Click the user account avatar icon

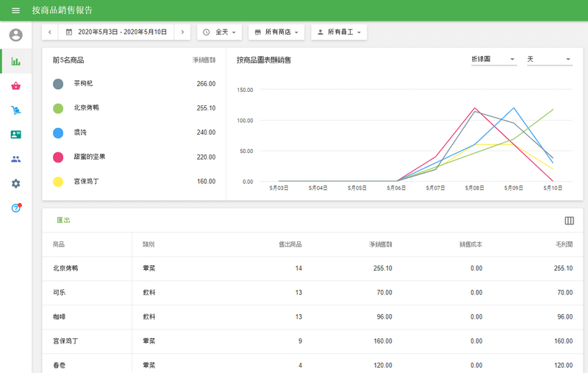[15, 35]
